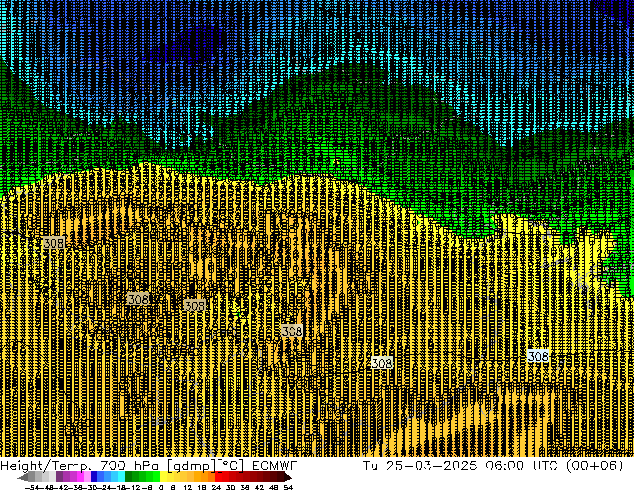Click the ECMWF model label
This screenshot has width=634, height=490.
(x=269, y=467)
